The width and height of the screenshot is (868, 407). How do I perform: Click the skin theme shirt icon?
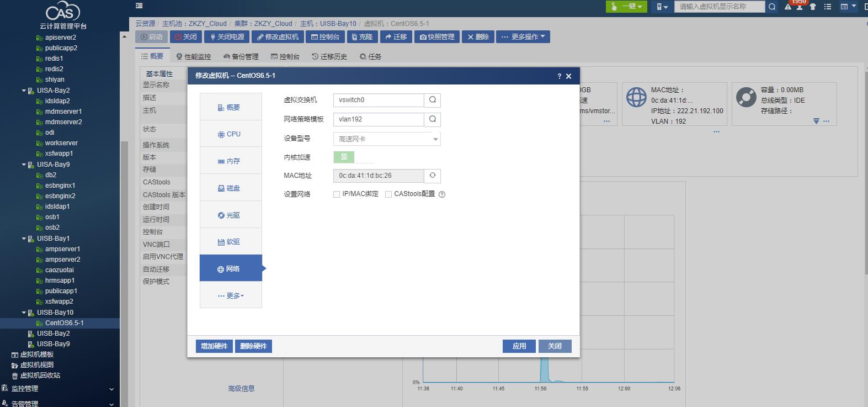[x=812, y=7]
